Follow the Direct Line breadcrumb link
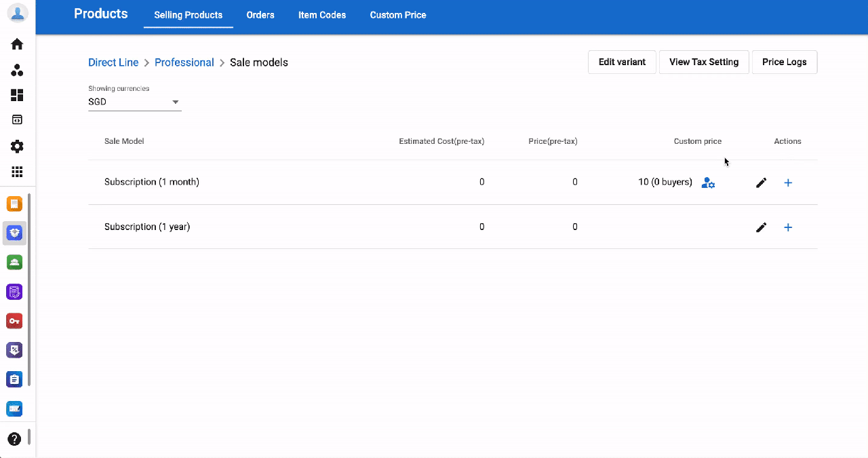868x458 pixels. (113, 62)
